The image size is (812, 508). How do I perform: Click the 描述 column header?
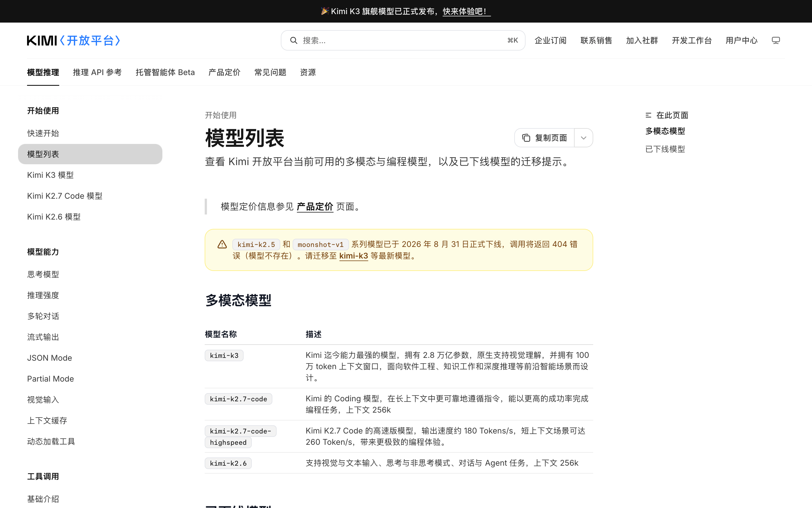coord(314,334)
